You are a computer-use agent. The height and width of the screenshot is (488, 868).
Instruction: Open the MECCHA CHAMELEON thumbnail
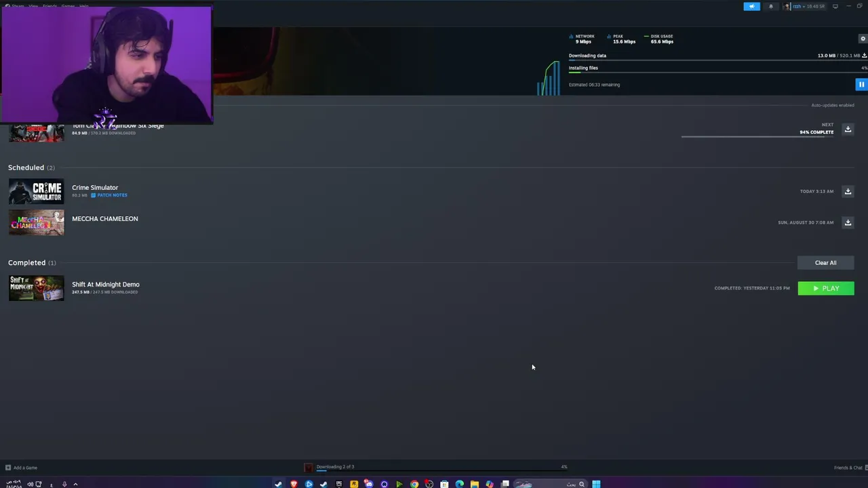coord(36,222)
